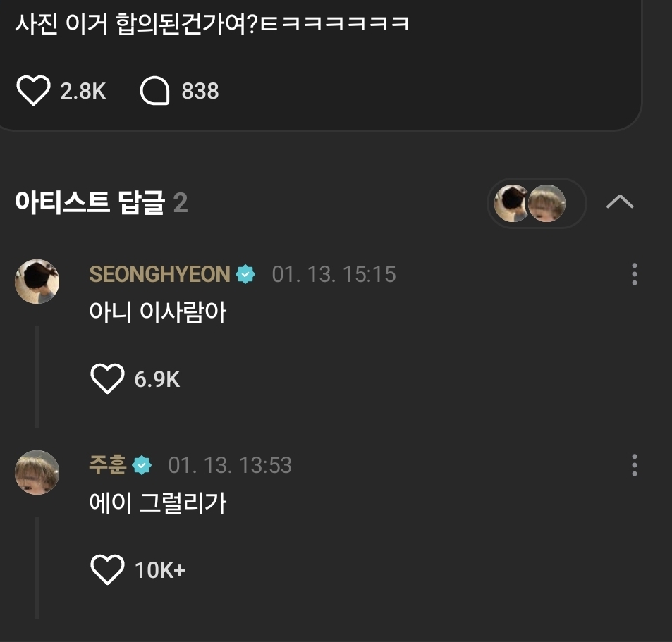
Task: Tap the reply text 아니 이사람아
Action: (x=157, y=311)
